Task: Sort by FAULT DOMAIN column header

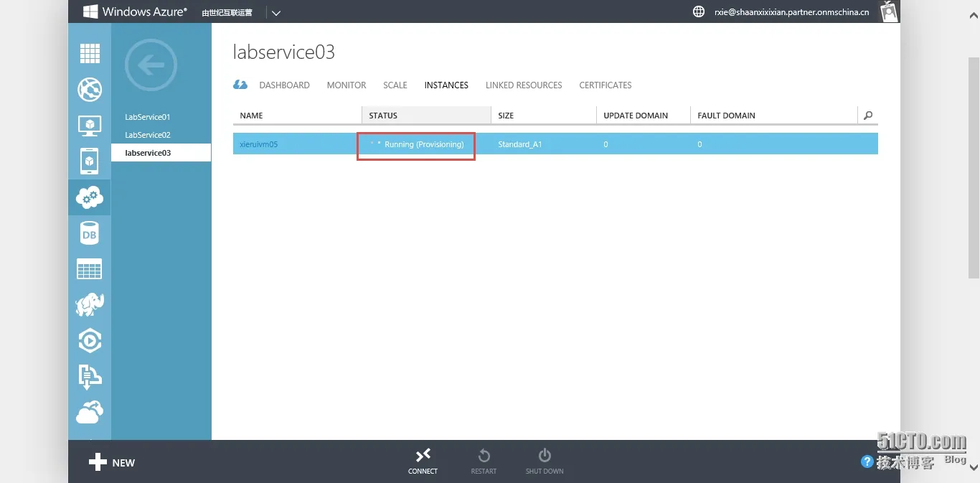Action: (x=774, y=115)
